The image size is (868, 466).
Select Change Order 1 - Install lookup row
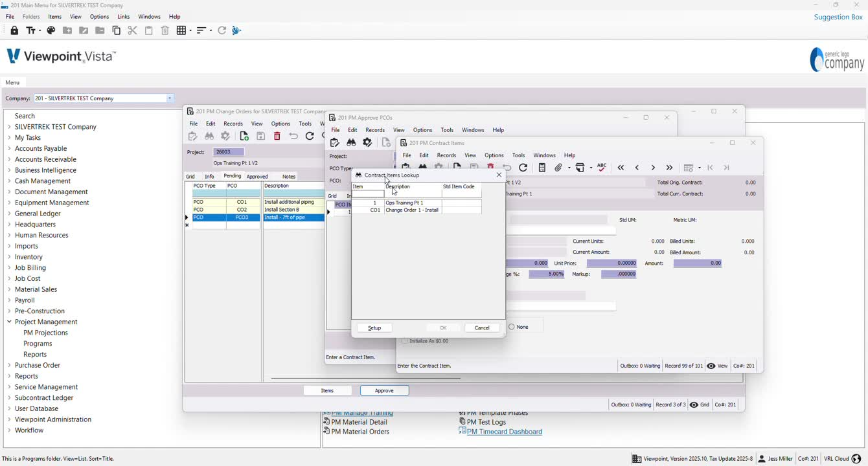pyautogui.click(x=417, y=210)
